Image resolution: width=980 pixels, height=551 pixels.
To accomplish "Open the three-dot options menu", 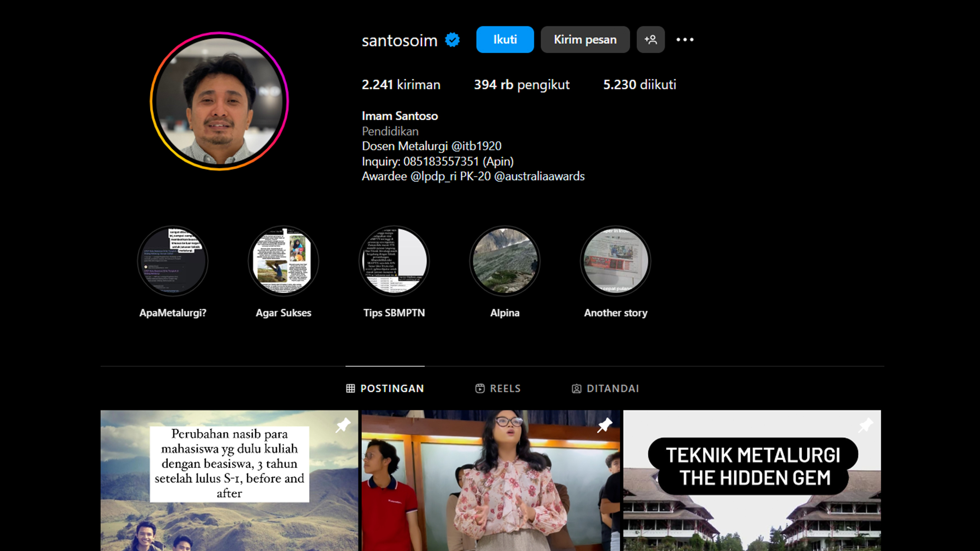I will (x=684, y=39).
